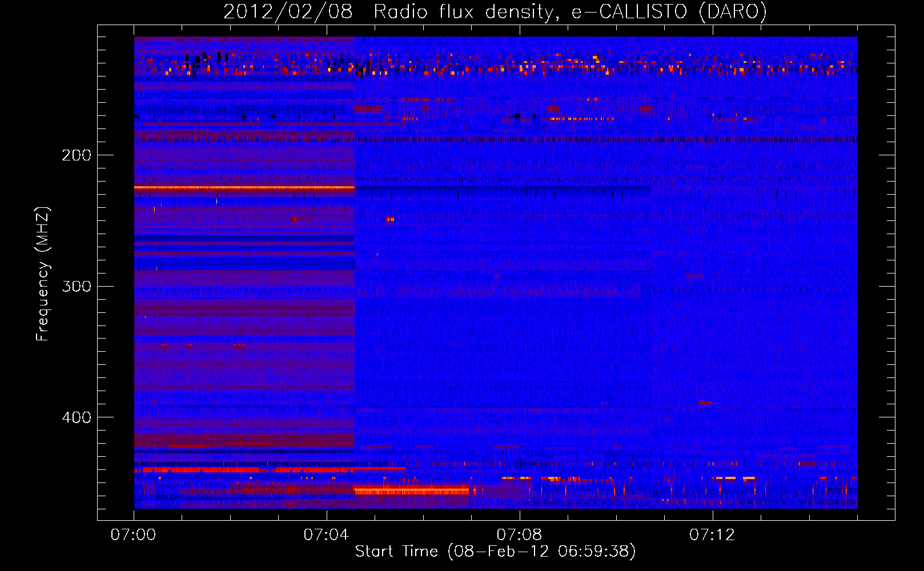Select the '300' frequency axis label
This screenshot has height=571, width=924.
(77, 286)
